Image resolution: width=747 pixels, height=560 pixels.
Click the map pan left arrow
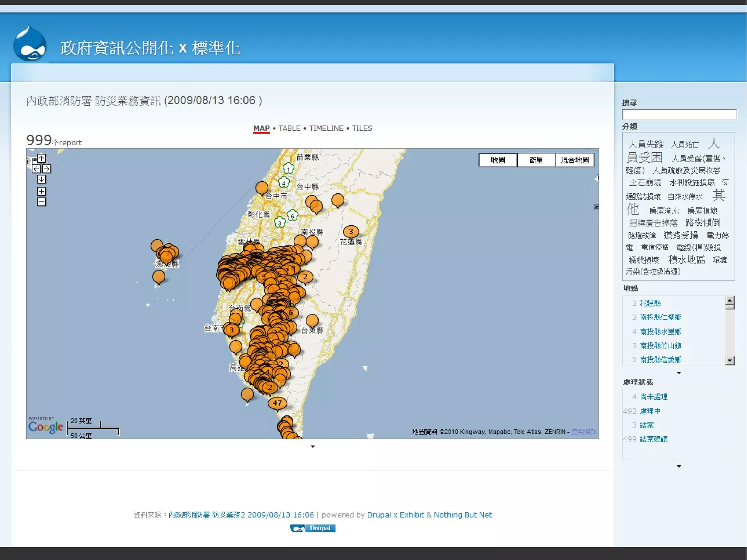click(x=36, y=169)
